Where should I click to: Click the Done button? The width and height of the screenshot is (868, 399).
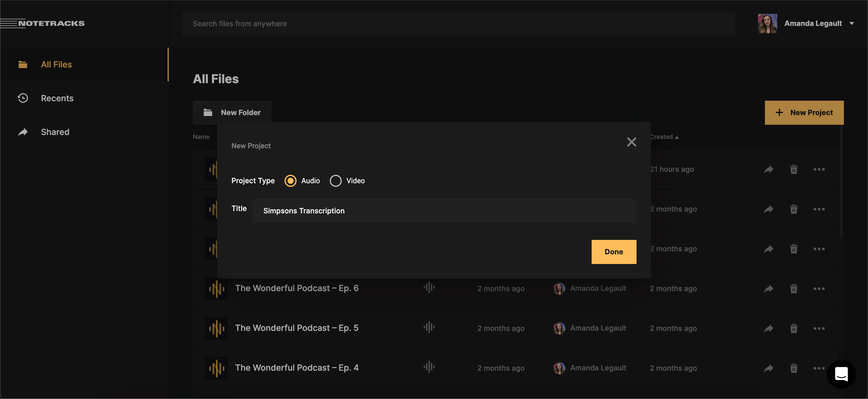tap(614, 252)
